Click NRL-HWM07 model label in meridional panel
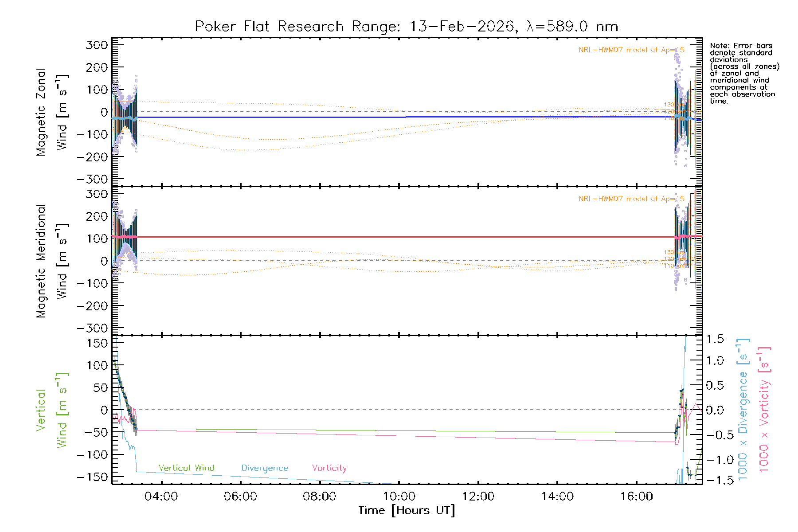The width and height of the screenshot is (798, 532). point(631,199)
